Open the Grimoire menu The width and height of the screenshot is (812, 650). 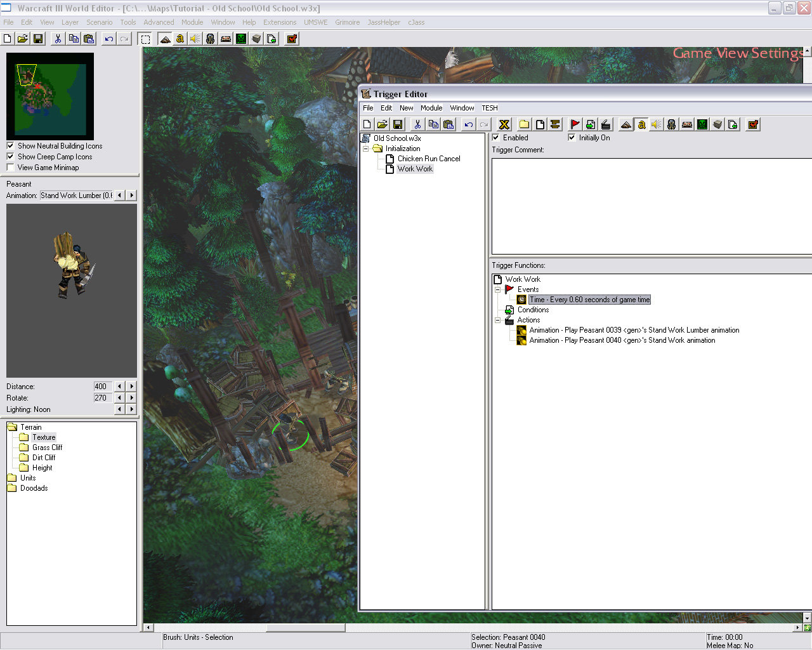pos(348,22)
